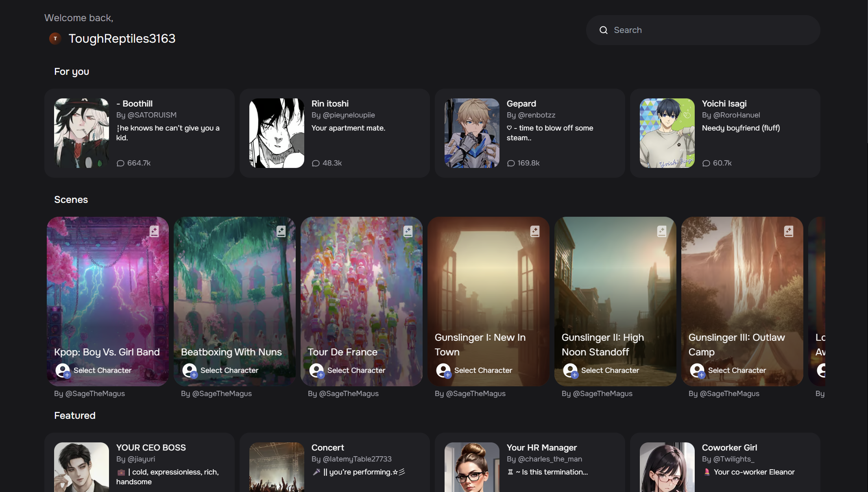This screenshot has width=868, height=492.
Task: Select Character for Beatboxing With Nuns
Action: tap(229, 370)
